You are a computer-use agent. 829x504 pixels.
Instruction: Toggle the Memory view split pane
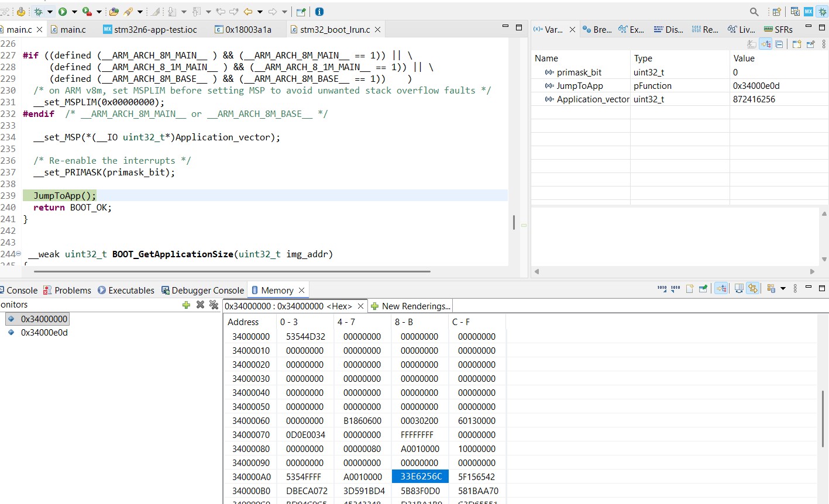point(739,288)
